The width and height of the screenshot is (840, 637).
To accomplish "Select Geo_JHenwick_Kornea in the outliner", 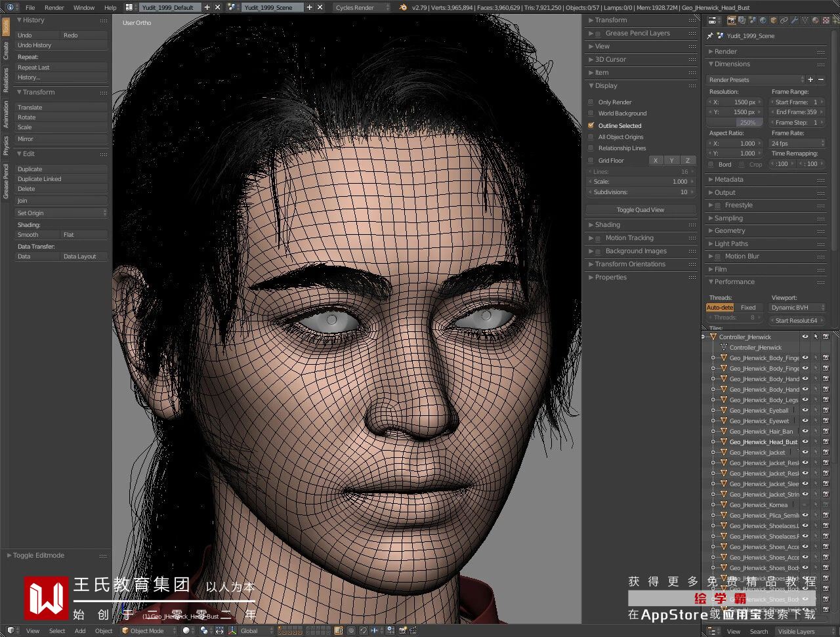I will click(x=758, y=505).
